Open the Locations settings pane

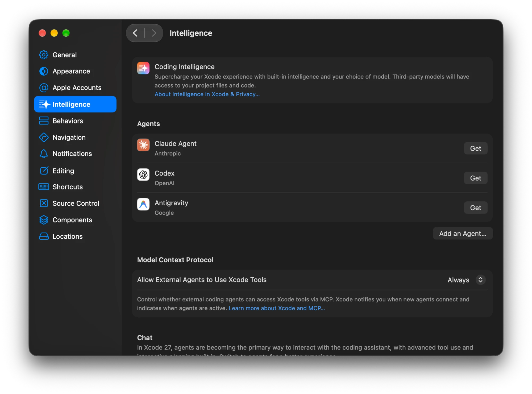[75, 237]
